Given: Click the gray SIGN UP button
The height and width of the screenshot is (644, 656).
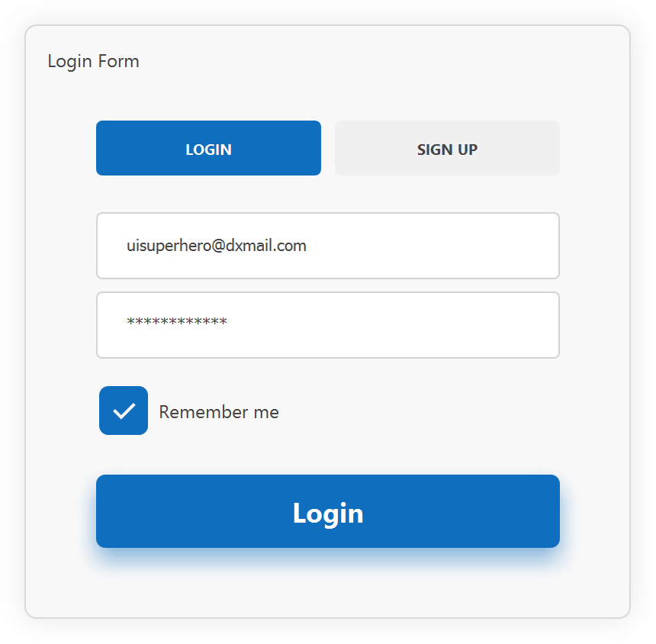Looking at the screenshot, I should pos(447,148).
